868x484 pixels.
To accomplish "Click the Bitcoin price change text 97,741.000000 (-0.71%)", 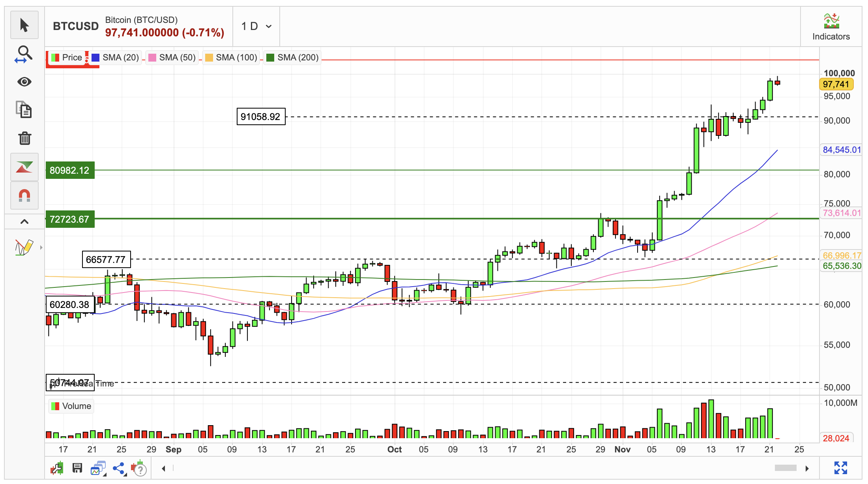I will (x=165, y=32).
